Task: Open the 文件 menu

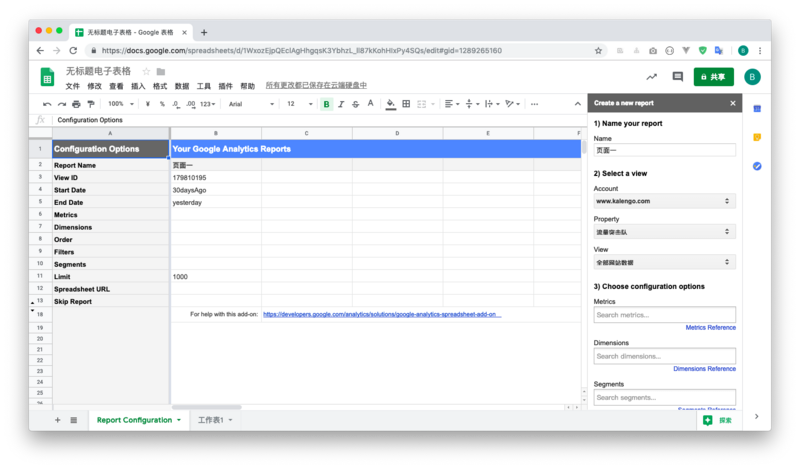Action: point(72,86)
